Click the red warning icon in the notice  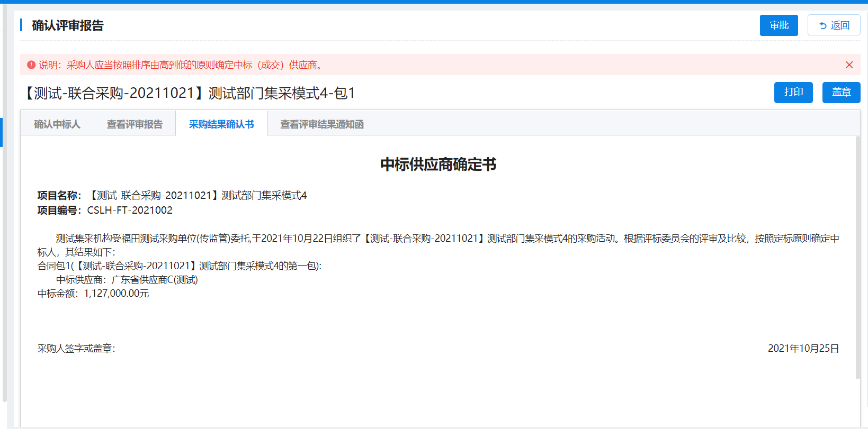tap(31, 65)
